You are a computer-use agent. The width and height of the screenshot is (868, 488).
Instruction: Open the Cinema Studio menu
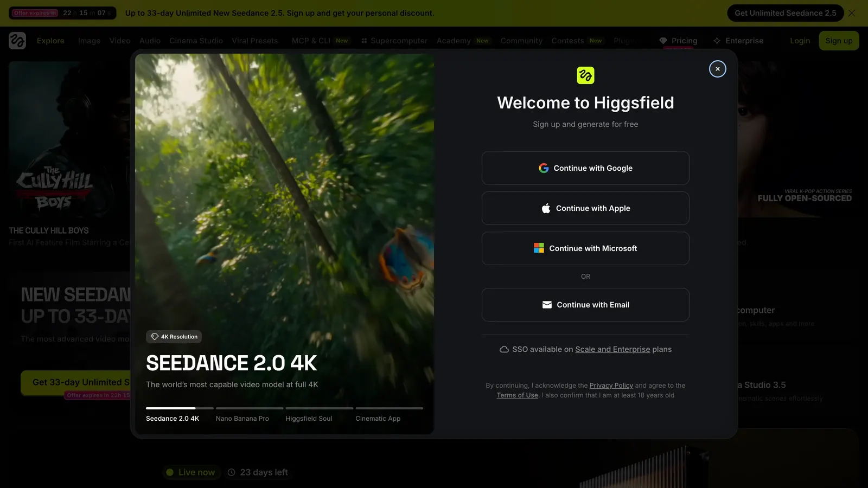coord(196,41)
